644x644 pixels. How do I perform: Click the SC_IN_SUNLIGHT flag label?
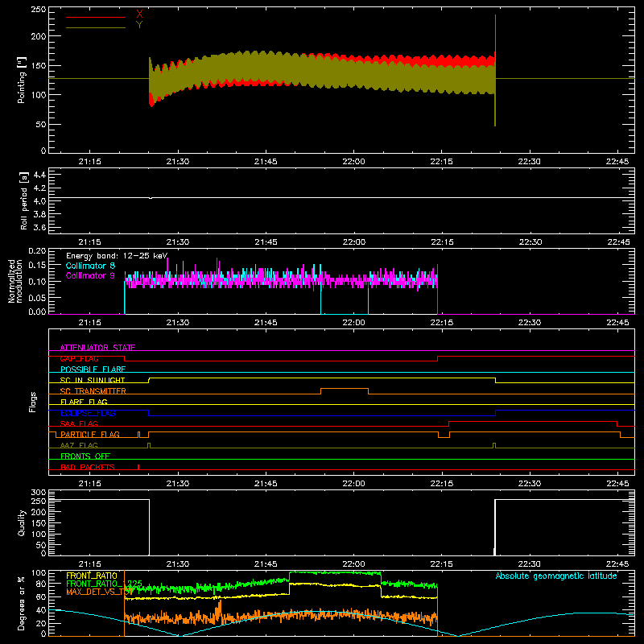click(x=93, y=380)
